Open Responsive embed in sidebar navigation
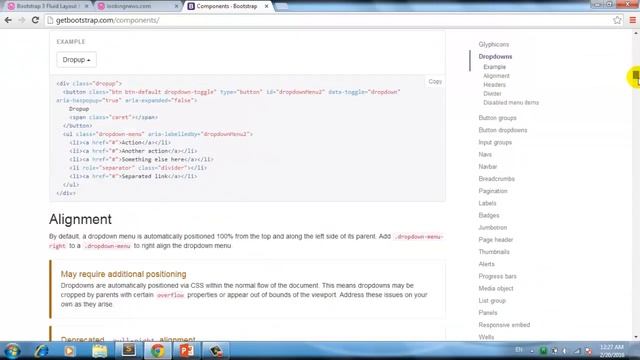This screenshot has width=640, height=360. click(x=504, y=325)
